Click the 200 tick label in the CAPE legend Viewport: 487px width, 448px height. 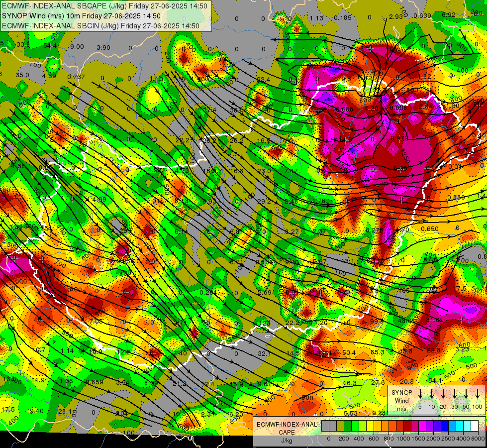point(344,439)
